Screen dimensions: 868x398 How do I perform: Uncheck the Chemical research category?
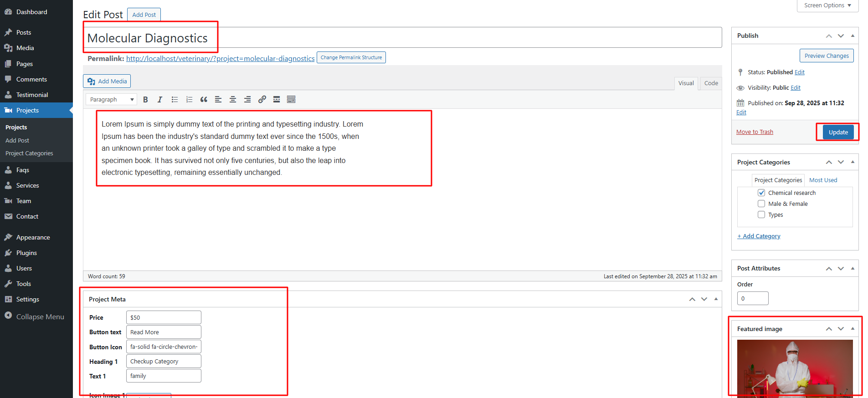click(x=761, y=193)
